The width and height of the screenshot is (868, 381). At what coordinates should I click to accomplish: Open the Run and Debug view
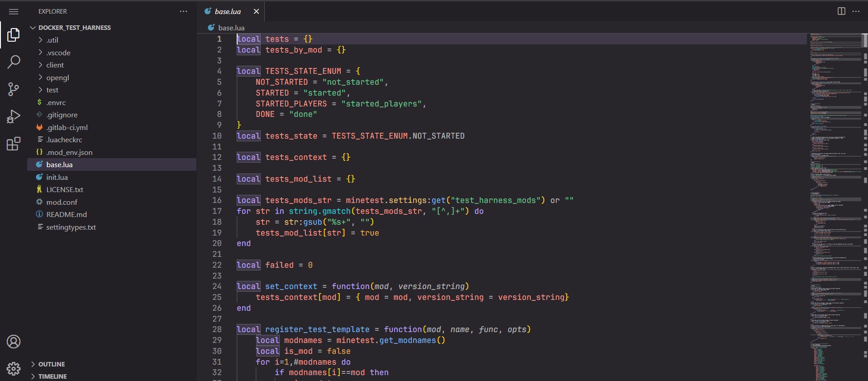[x=14, y=116]
